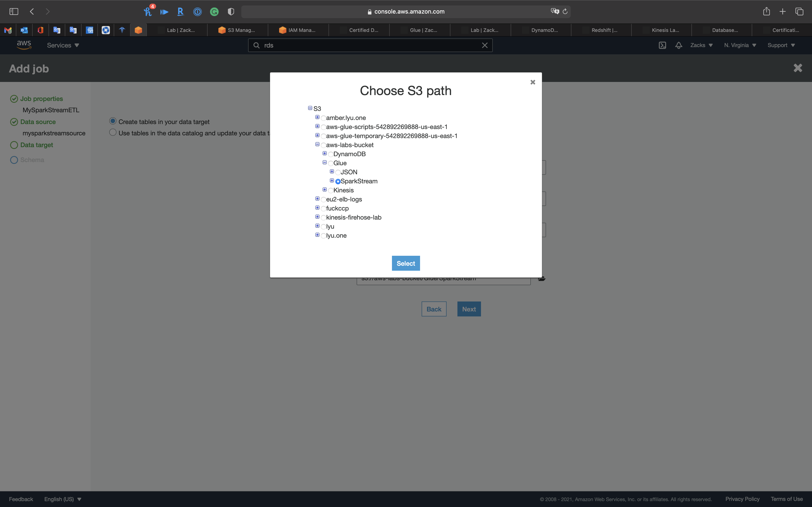
Task: Select the Kinesis folder radio button
Action: [x=331, y=190]
